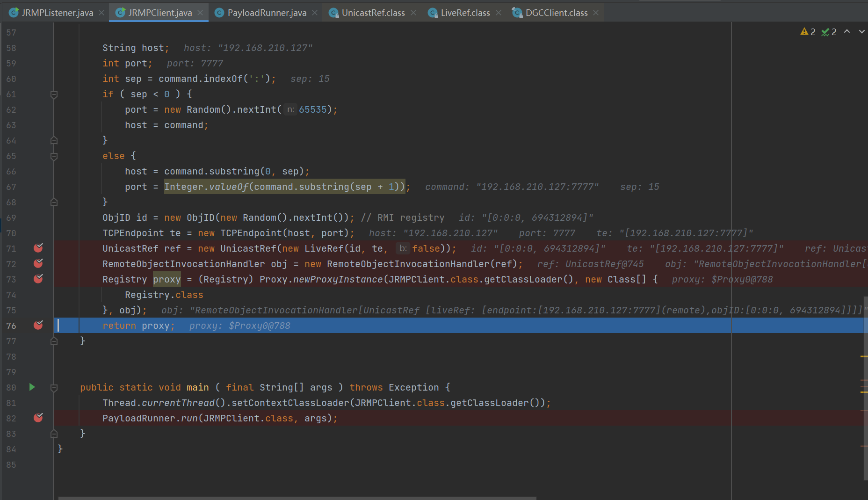Toggle breakpoint on line 71

[x=38, y=248]
